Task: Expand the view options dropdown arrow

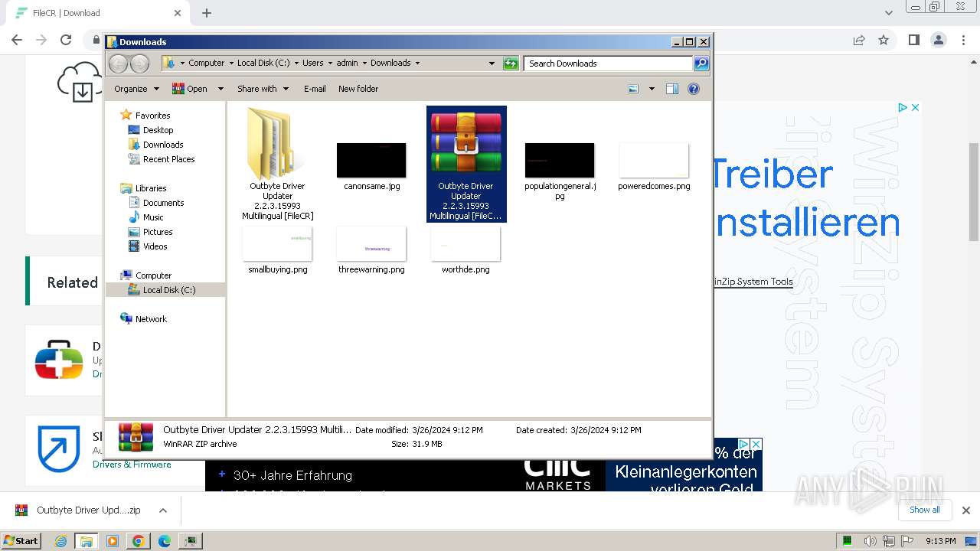Action: click(x=652, y=89)
